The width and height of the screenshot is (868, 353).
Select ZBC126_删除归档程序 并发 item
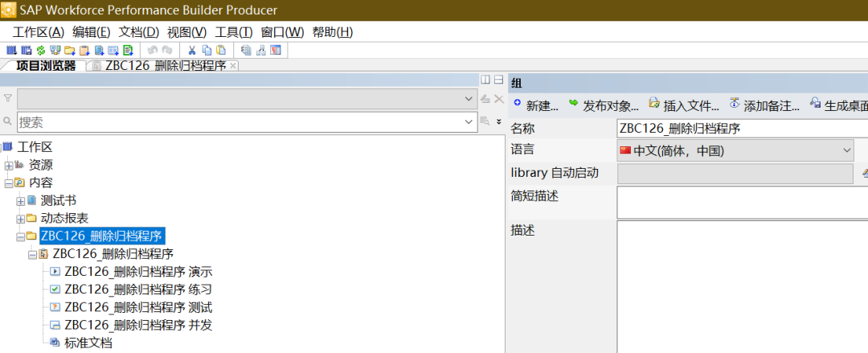click(x=138, y=326)
